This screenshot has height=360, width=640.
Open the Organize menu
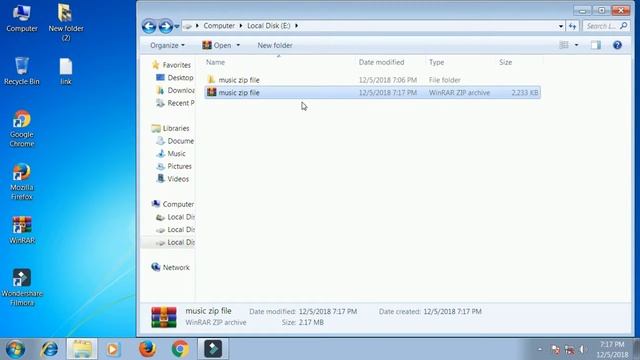(x=167, y=45)
